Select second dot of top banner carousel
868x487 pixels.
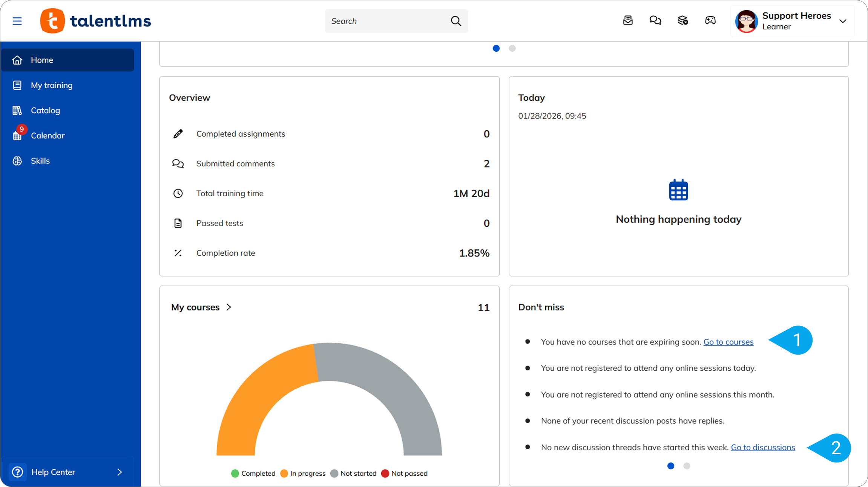pyautogui.click(x=512, y=48)
